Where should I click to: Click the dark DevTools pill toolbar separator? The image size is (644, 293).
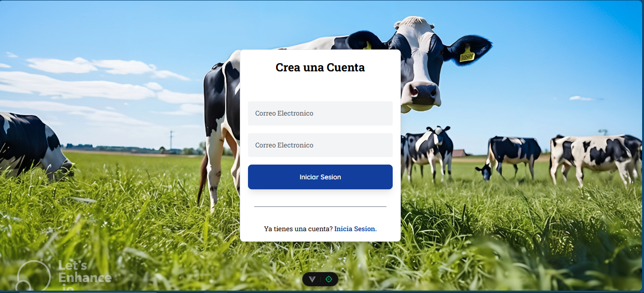(320, 279)
